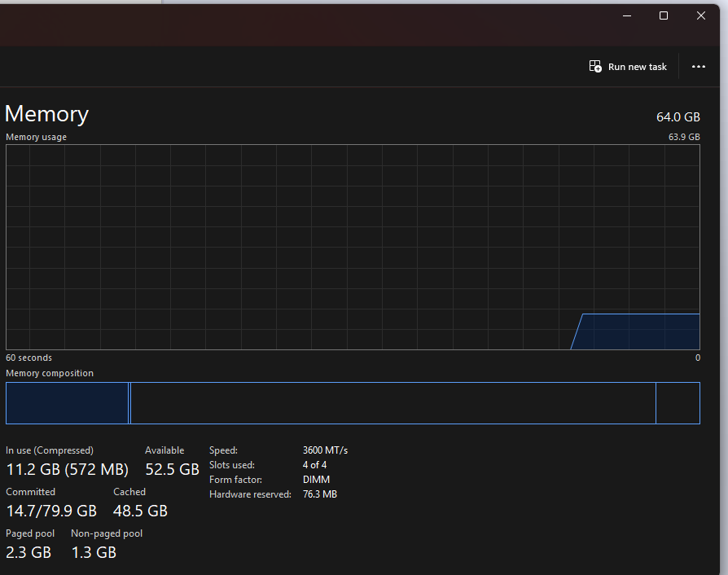Click the 0 axis label under graph

(697, 358)
